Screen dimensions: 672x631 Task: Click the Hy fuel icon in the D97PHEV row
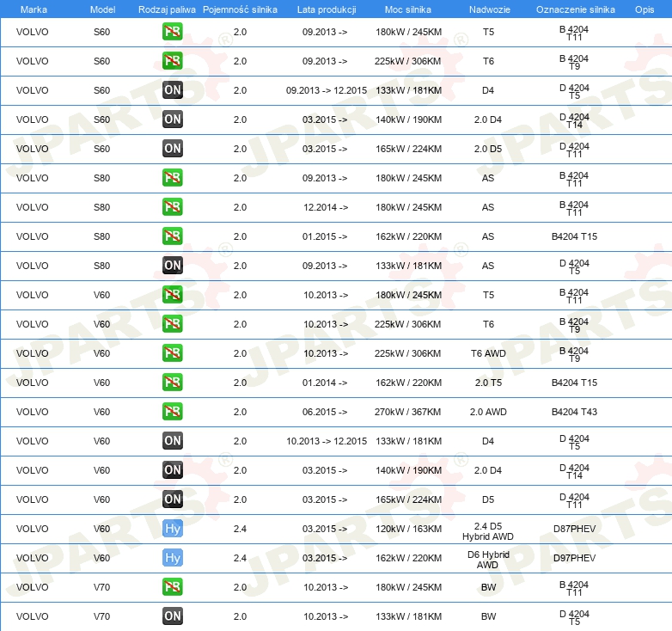(173, 558)
